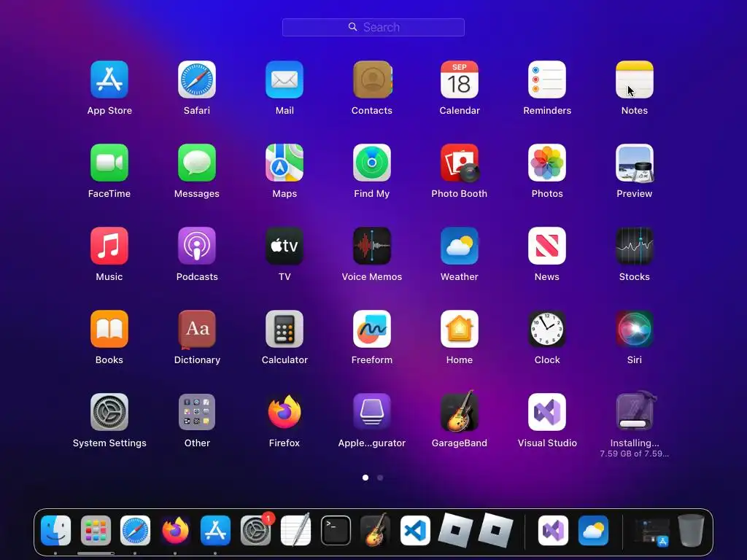Select the first Launchpad page dot

pyautogui.click(x=365, y=478)
